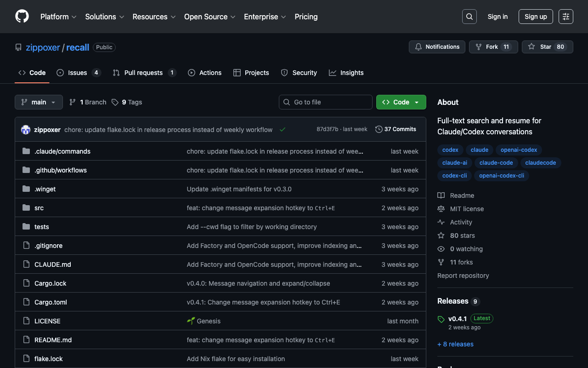Expand the Platform navigation menu
Screen dimensions: 588x368
coord(58,17)
